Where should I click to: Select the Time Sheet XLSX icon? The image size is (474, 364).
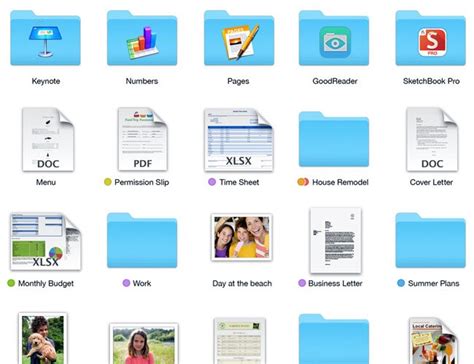[x=239, y=140]
